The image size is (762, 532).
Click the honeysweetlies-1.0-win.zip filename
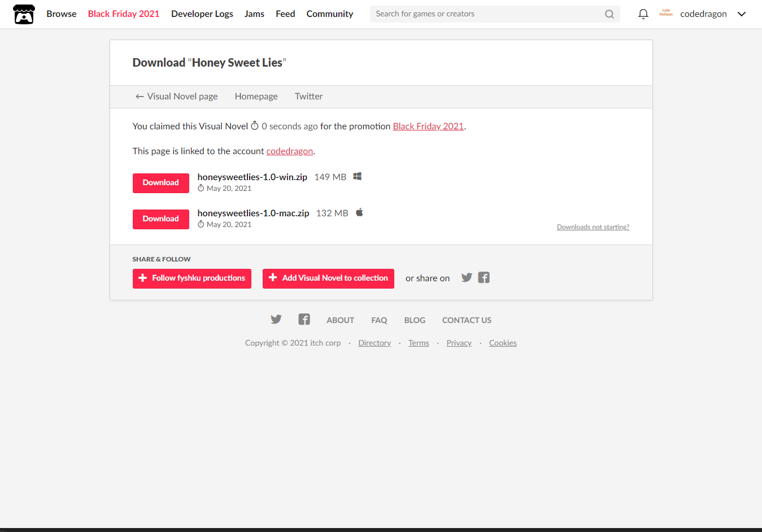tap(252, 177)
